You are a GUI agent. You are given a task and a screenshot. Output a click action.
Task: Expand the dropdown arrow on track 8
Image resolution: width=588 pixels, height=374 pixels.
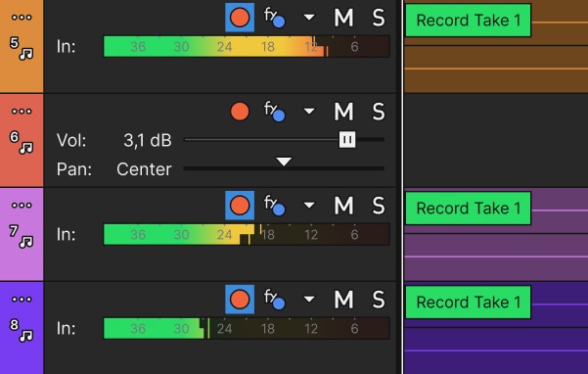tap(309, 299)
